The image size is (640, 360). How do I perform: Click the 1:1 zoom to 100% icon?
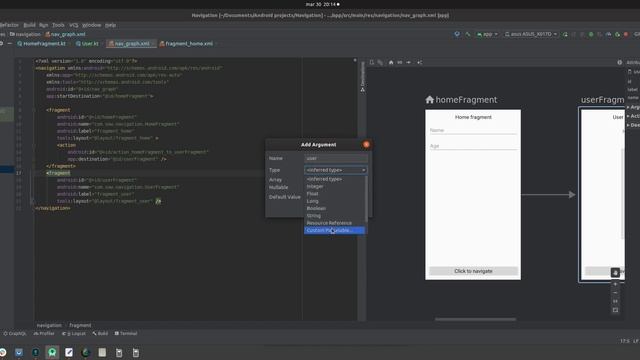coord(616,301)
